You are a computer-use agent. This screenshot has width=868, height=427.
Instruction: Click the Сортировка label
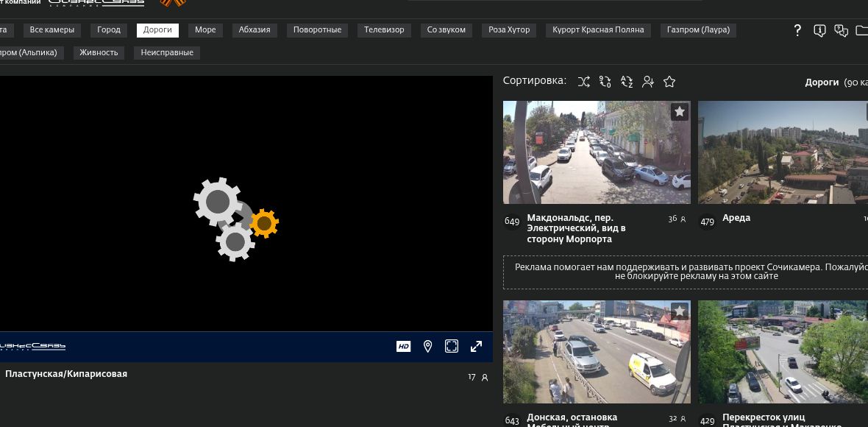pyautogui.click(x=535, y=81)
